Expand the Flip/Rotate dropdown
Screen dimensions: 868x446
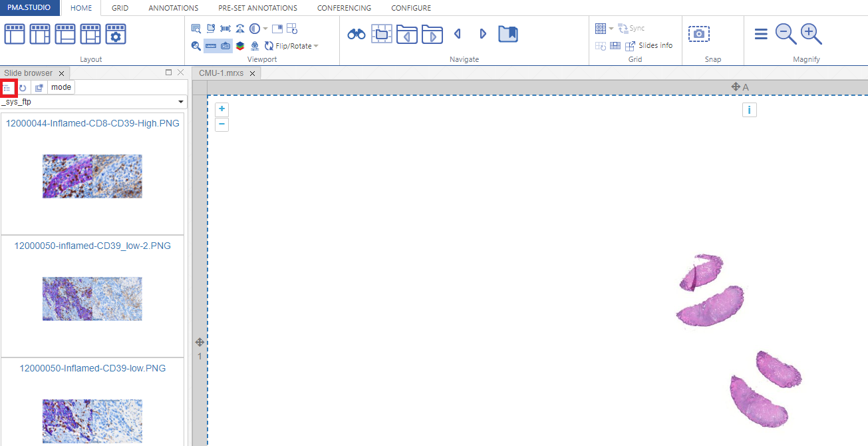click(316, 46)
